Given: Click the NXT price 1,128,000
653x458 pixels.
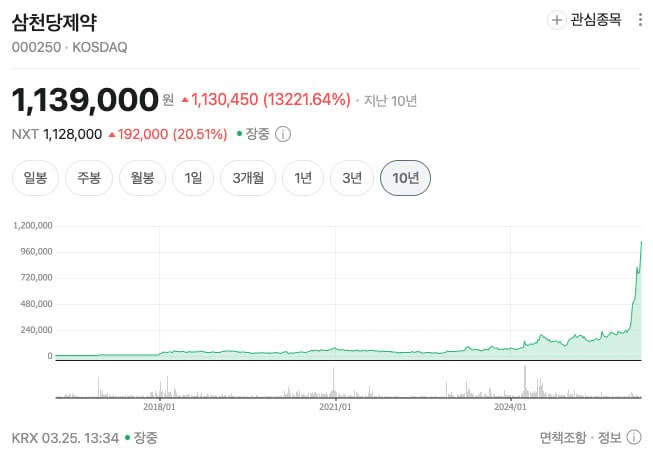Looking at the screenshot, I should click(x=72, y=134).
